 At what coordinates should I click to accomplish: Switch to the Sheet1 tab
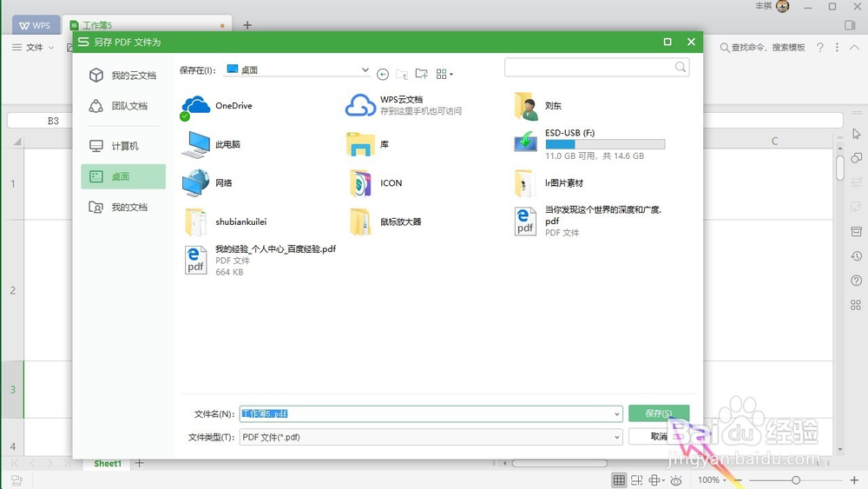point(108,464)
